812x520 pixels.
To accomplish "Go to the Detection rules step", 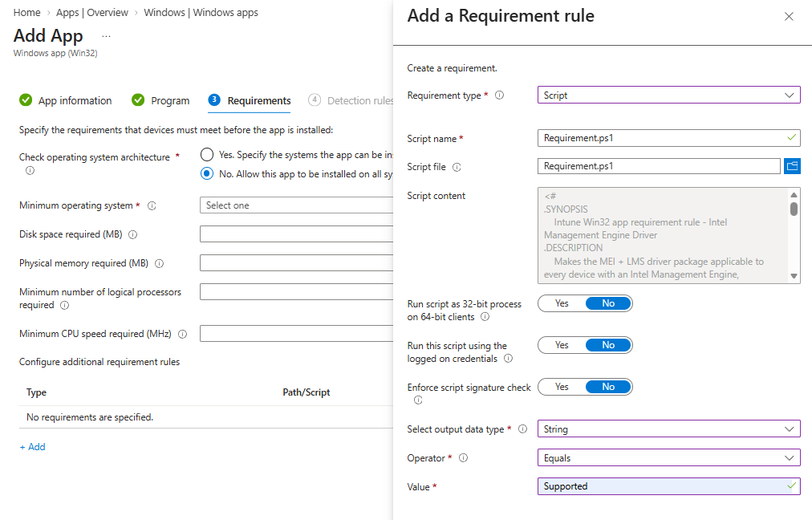I will (351, 100).
